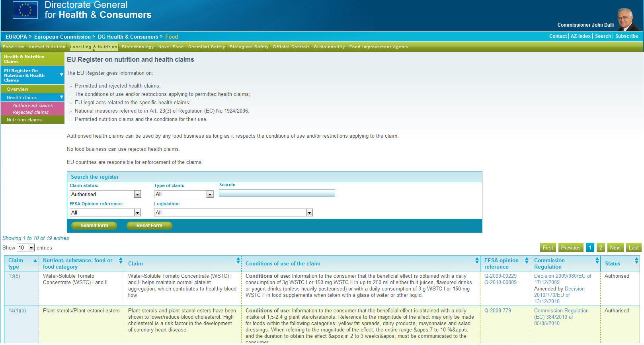Sort by Claim column arrows

point(238,261)
